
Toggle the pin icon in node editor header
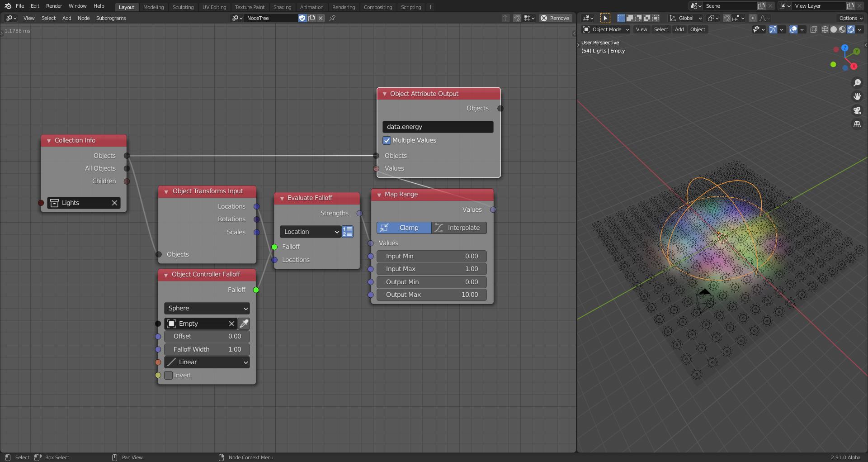pyautogui.click(x=332, y=18)
